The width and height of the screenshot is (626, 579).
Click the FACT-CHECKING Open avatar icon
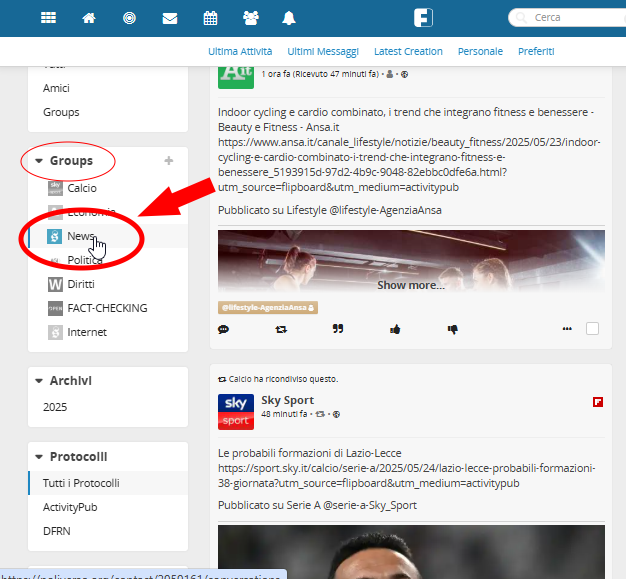coord(55,308)
